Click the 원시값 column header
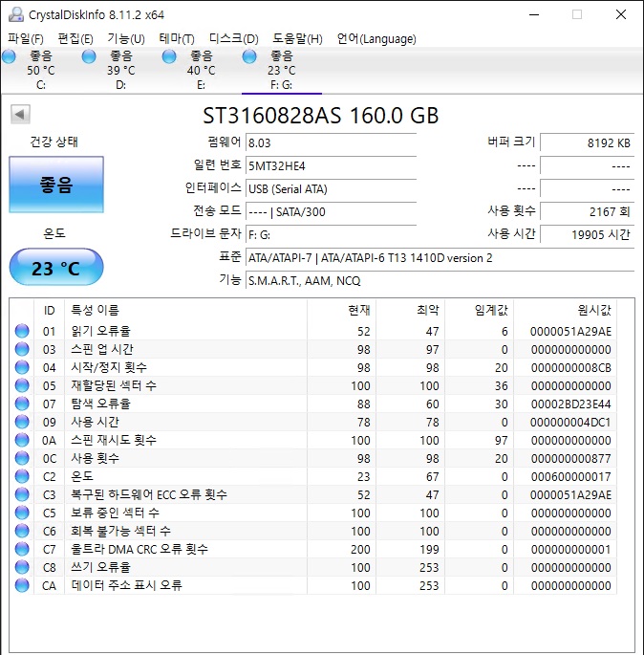Screen dimensions: 644x655 pyautogui.click(x=566, y=310)
